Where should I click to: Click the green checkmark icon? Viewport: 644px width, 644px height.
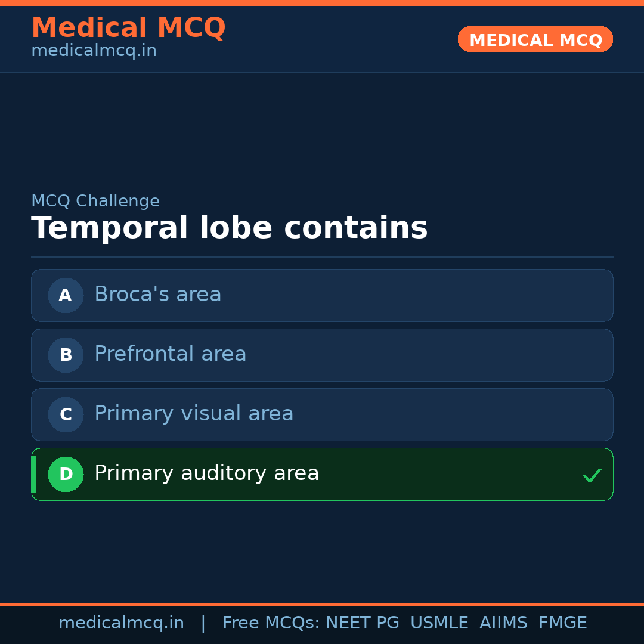(592, 475)
